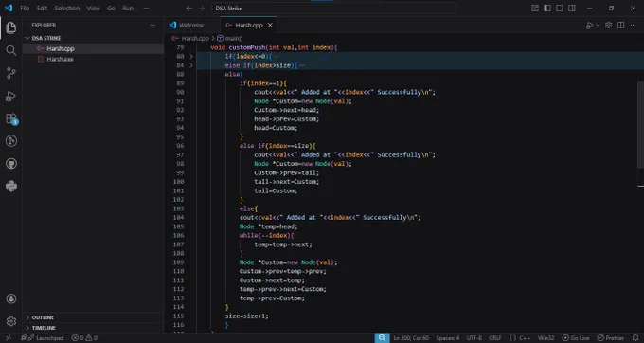The width and height of the screenshot is (644, 343).
Task: Open the dropdown next to Run button
Action: point(598,25)
